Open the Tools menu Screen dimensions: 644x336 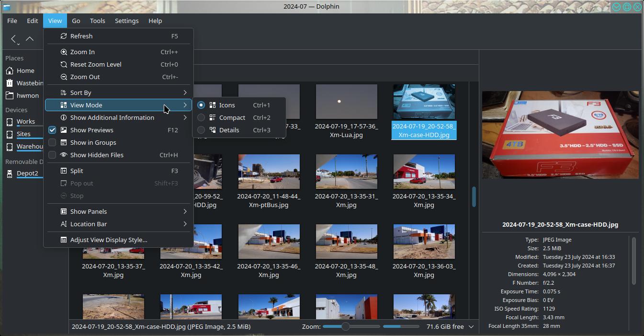point(97,21)
